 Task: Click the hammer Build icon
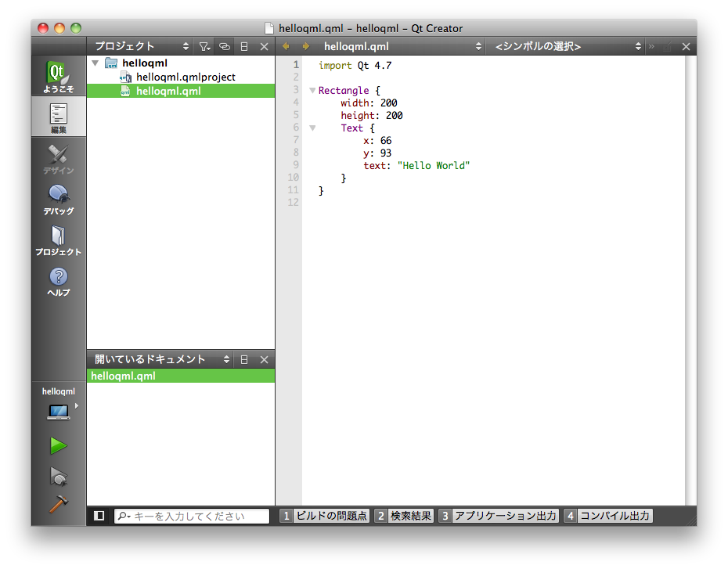59,505
